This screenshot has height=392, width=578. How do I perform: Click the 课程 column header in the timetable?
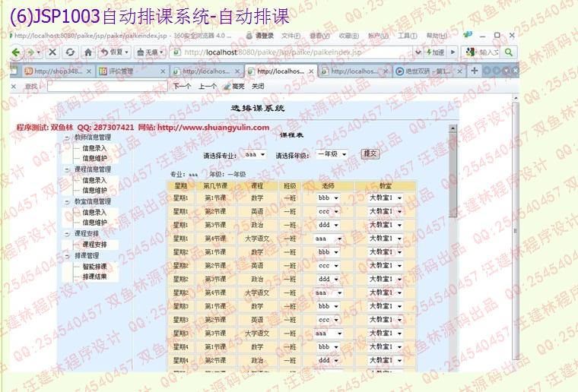tap(257, 186)
